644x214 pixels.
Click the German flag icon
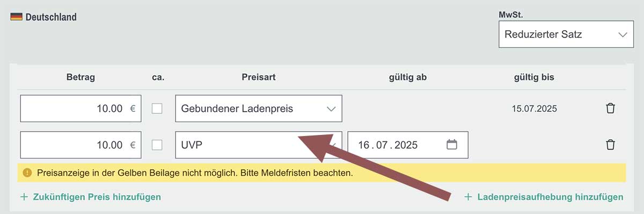(16, 17)
